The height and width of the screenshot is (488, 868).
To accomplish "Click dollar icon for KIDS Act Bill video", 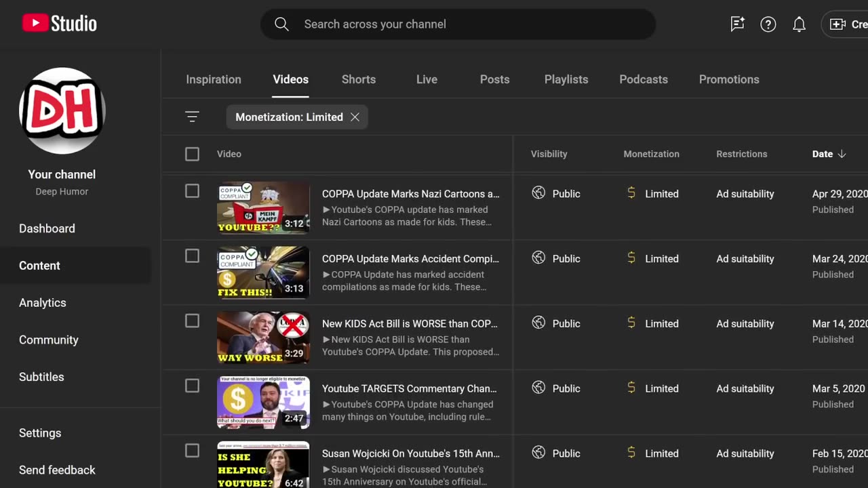I will [x=631, y=323].
